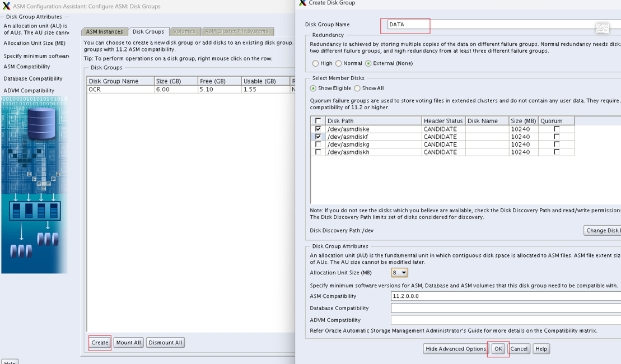Enable Quorum for /dev/asmdiskg
This screenshot has width=621, height=364.
[x=557, y=144]
